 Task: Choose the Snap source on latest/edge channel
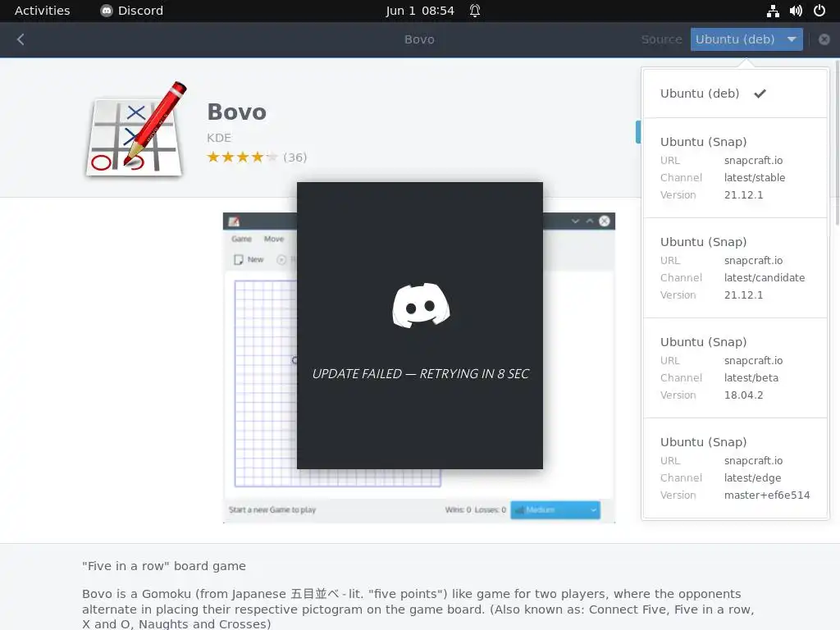[735, 468]
